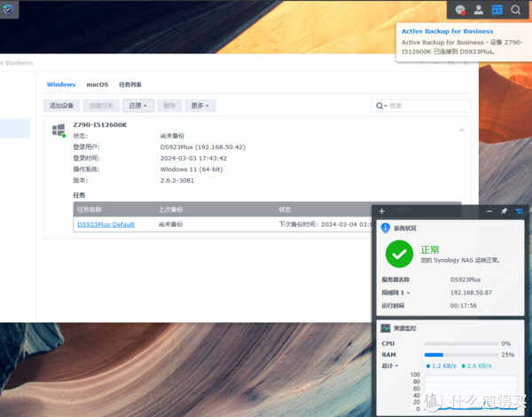Click the Active Backup app icon in taskbar

[8, 9]
